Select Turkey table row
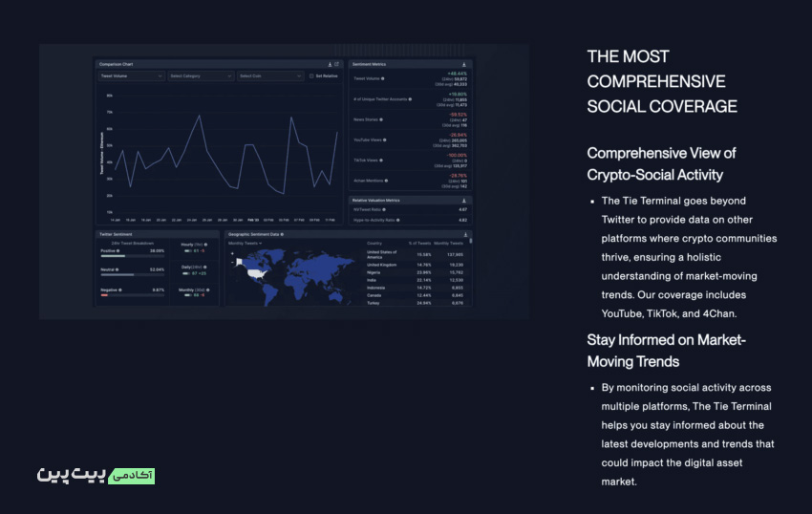 point(415,303)
